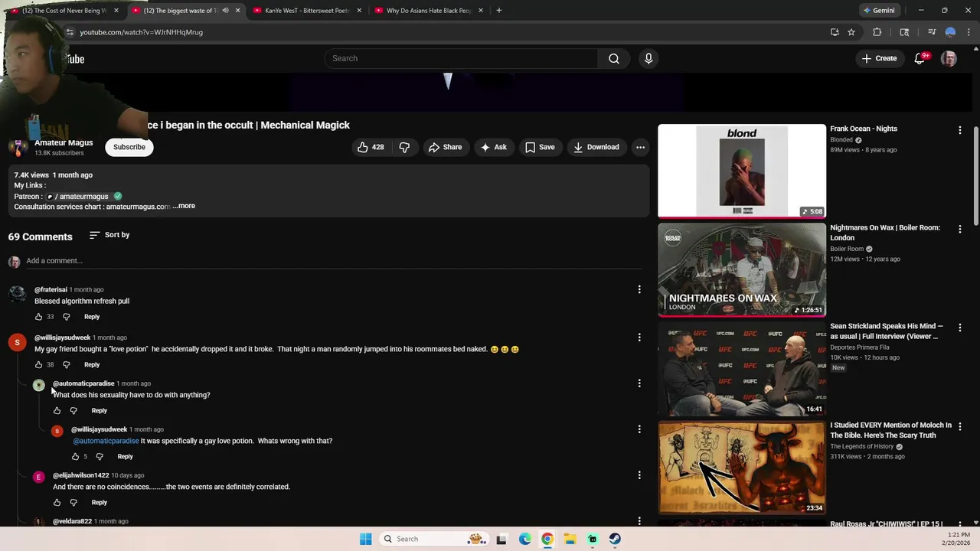Open options menu for @fraterisai's comment

[x=639, y=289]
